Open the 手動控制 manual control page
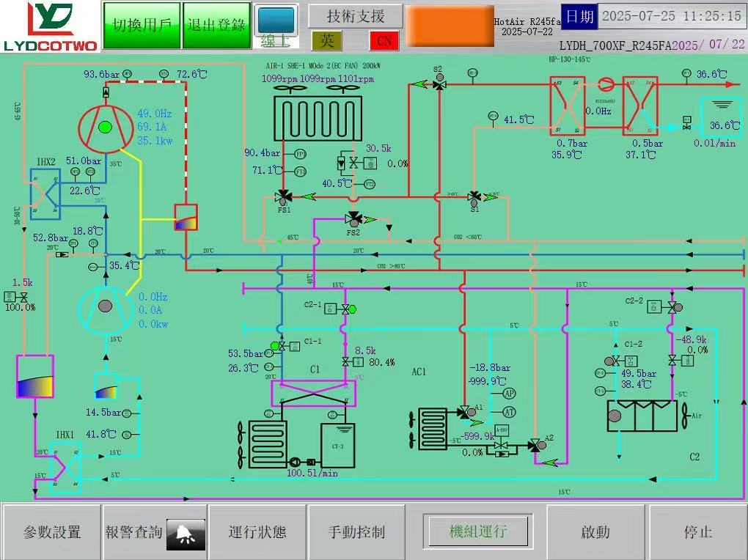 click(356, 532)
